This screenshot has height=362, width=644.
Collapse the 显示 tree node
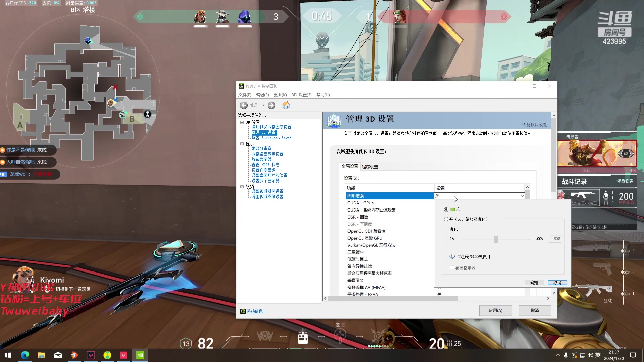pos(242,144)
